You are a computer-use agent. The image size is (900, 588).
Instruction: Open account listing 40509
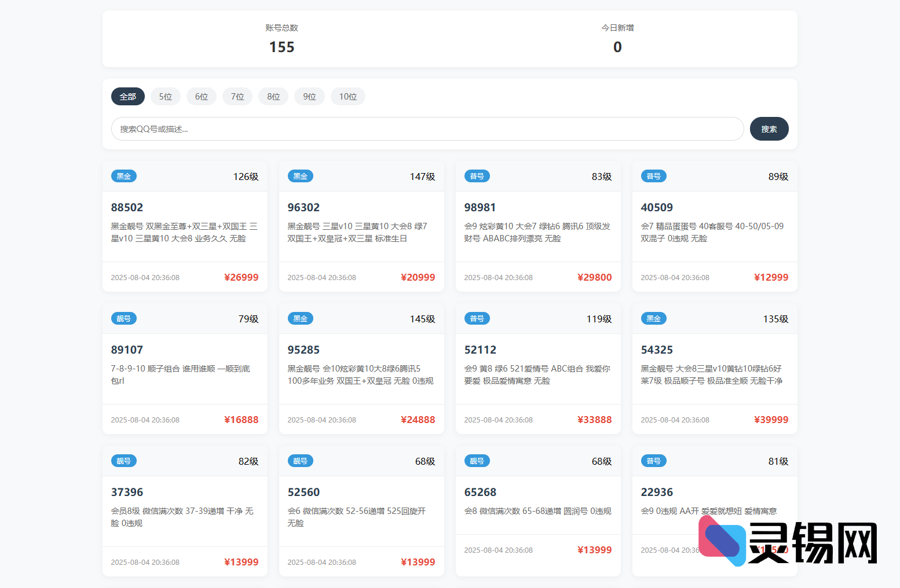point(657,207)
